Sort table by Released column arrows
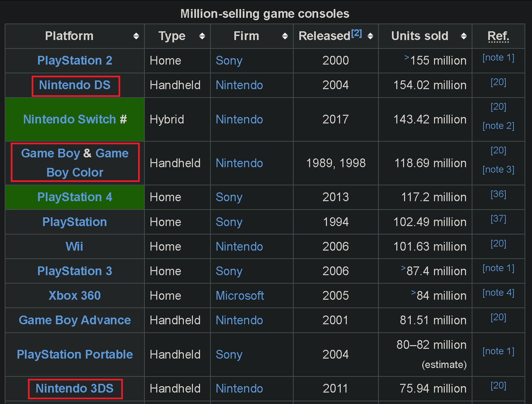Image resolution: width=532 pixels, height=404 pixels. pyautogui.click(x=370, y=36)
